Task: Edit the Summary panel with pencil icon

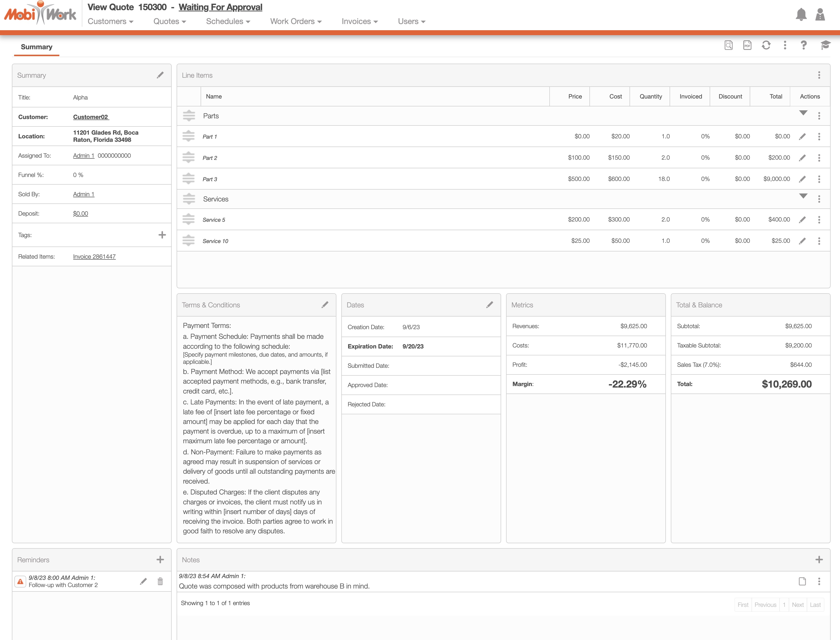Action: tap(160, 75)
